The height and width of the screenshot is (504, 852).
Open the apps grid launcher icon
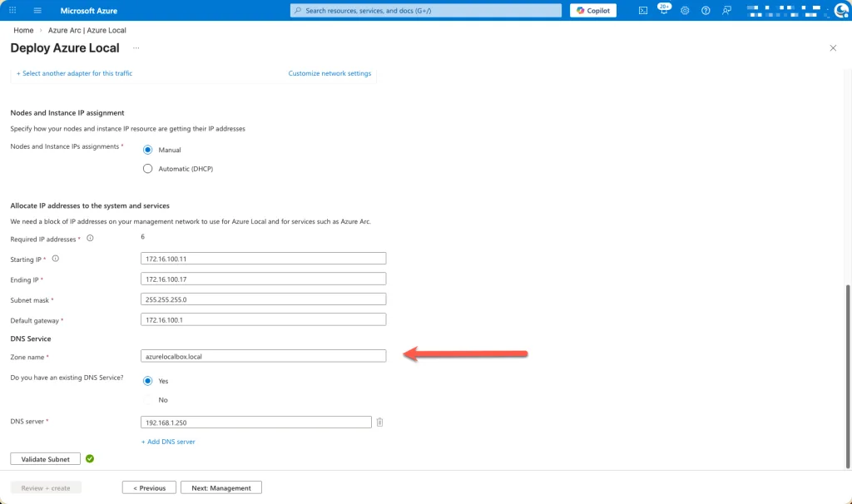(x=12, y=11)
